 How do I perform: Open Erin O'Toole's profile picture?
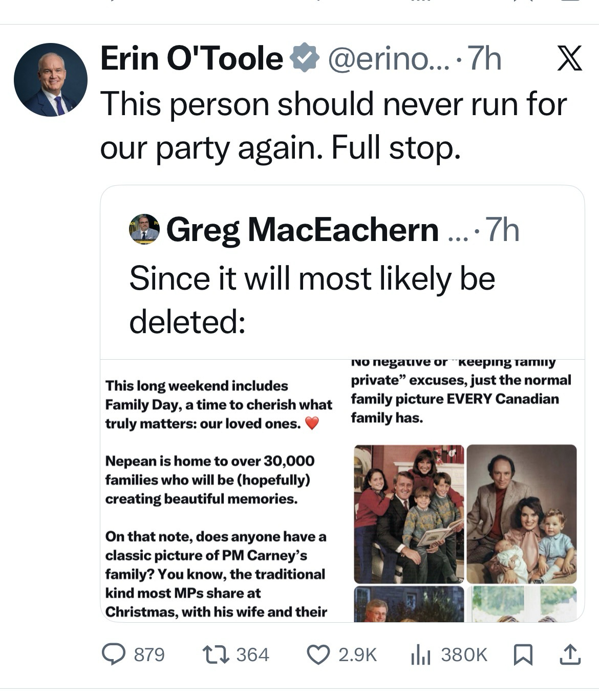pos(51,80)
